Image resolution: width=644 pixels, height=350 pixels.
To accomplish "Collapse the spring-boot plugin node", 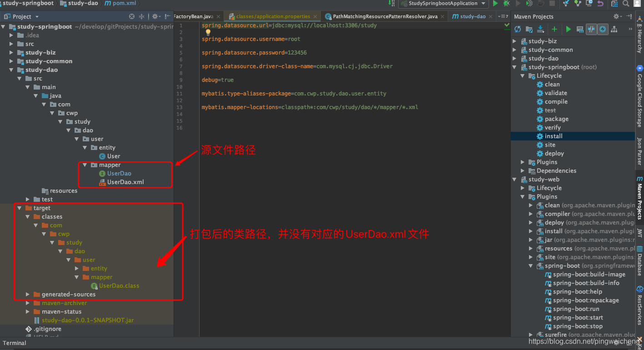I will (531, 265).
